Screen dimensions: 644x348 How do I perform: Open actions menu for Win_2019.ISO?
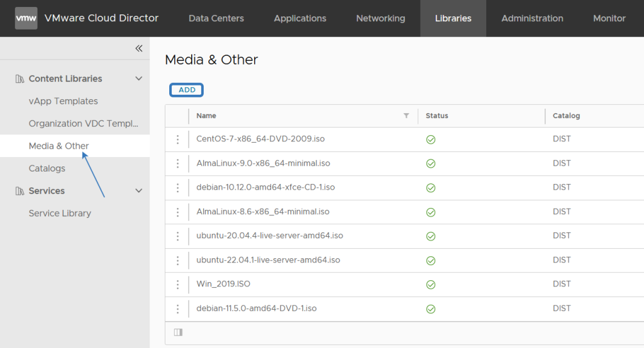pos(177,284)
